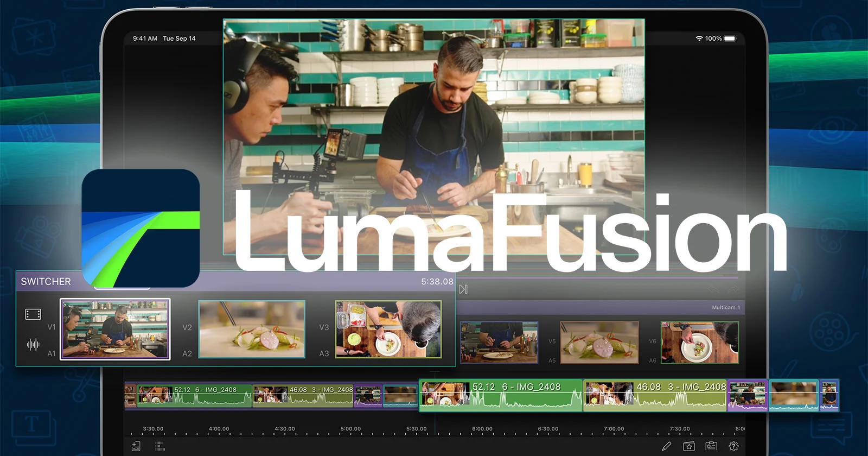The height and width of the screenshot is (456, 868).
Task: Select the magnified olive 46.08 IMG_2408 clip
Action: (x=655, y=395)
